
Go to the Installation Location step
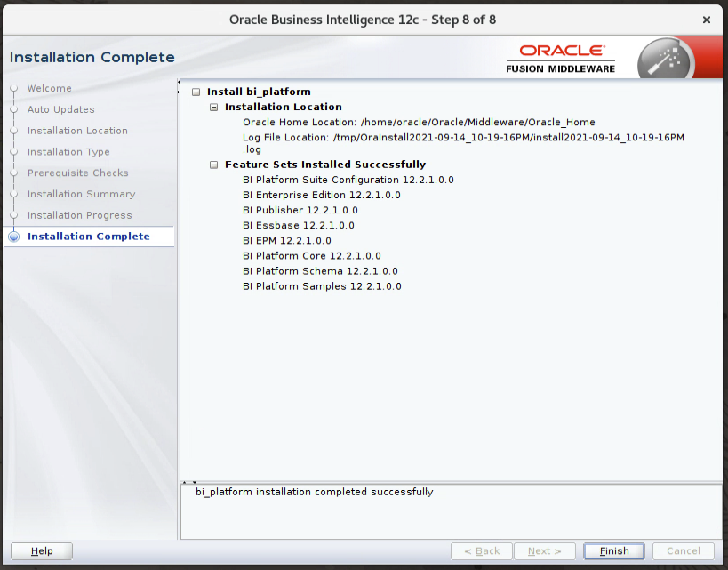tap(77, 131)
